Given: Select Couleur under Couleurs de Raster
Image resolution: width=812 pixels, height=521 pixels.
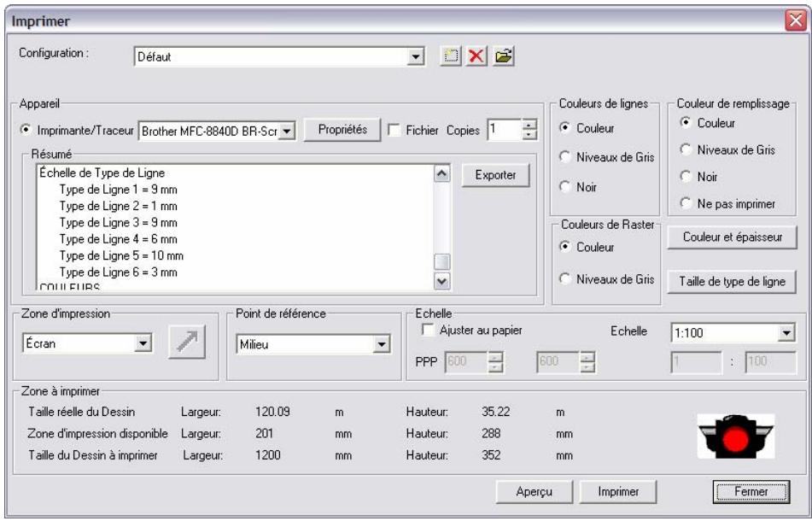Looking at the screenshot, I should pos(565,247).
